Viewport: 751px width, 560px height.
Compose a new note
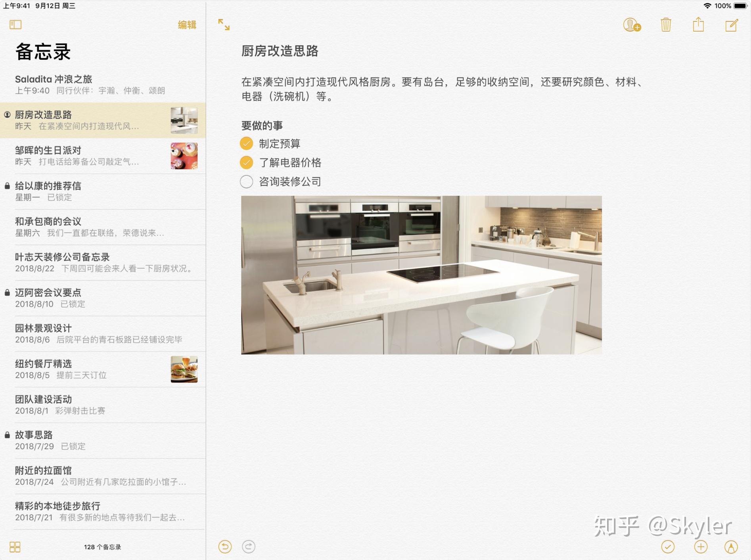(732, 25)
